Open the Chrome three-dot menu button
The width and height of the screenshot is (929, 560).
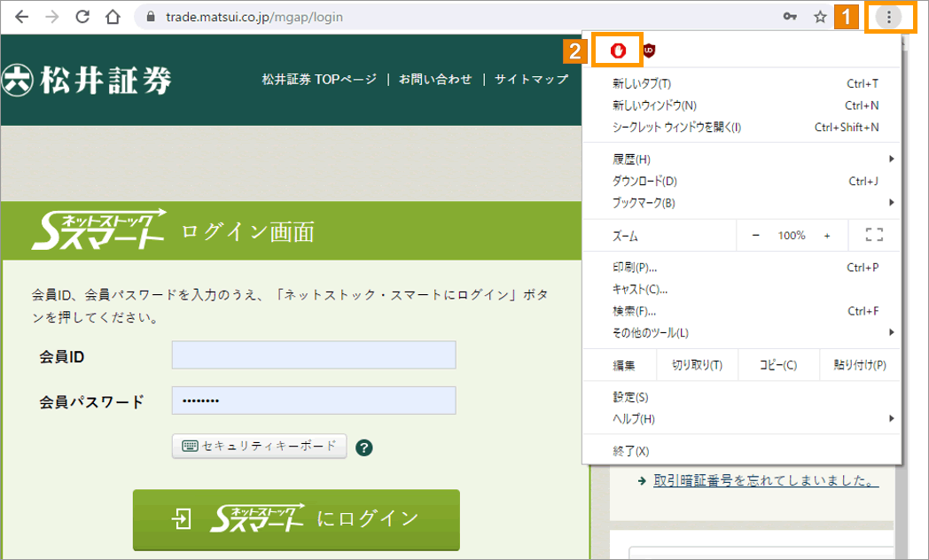coord(889,17)
